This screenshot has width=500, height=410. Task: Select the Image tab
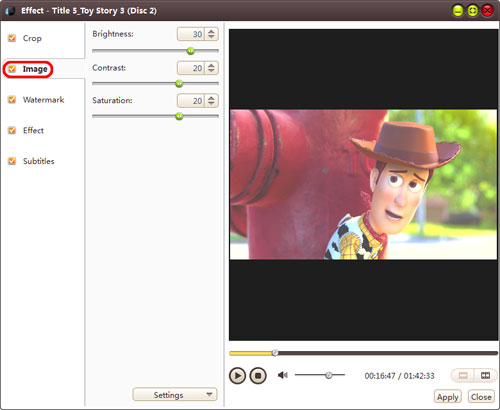(35, 69)
